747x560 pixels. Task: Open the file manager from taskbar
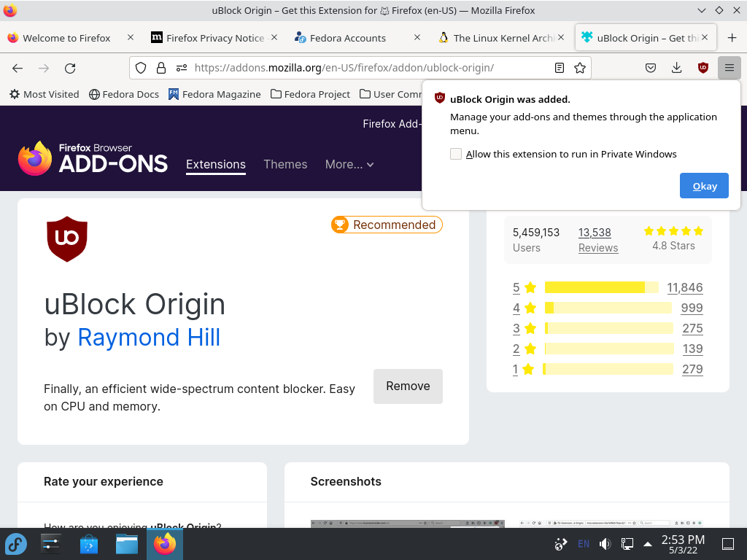pyautogui.click(x=127, y=544)
